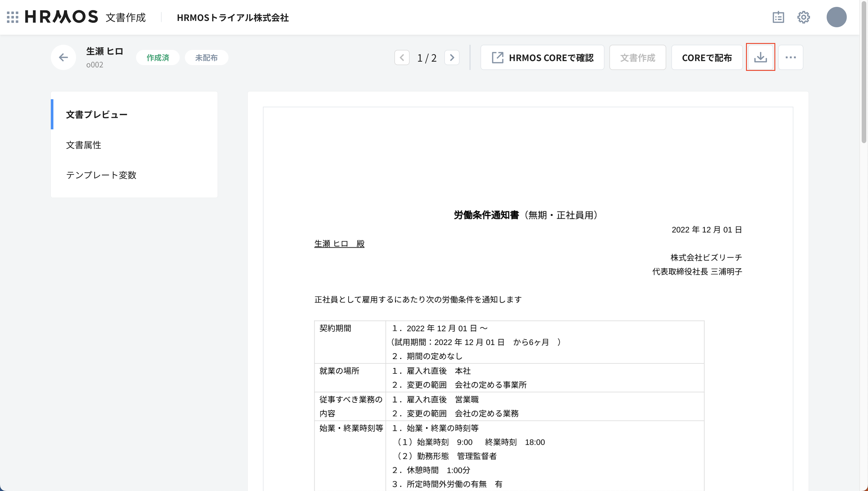Switch to the 文書属性 section
Viewport: 868px width, 491px height.
[83, 145]
